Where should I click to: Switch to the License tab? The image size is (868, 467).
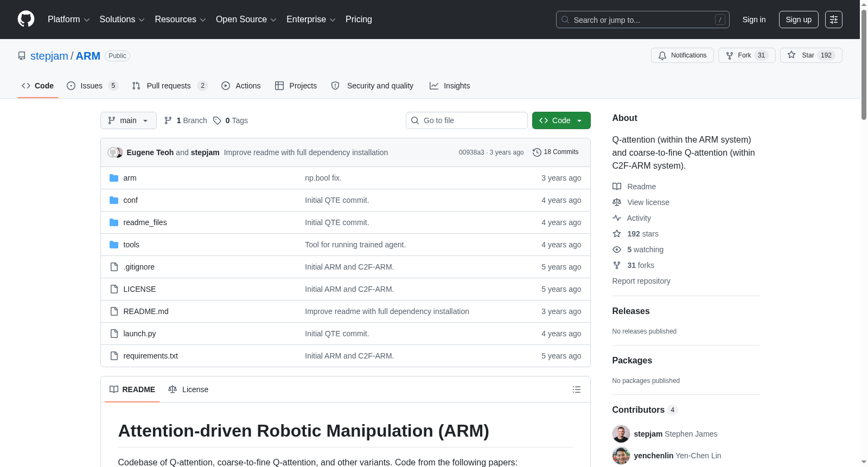(188, 389)
